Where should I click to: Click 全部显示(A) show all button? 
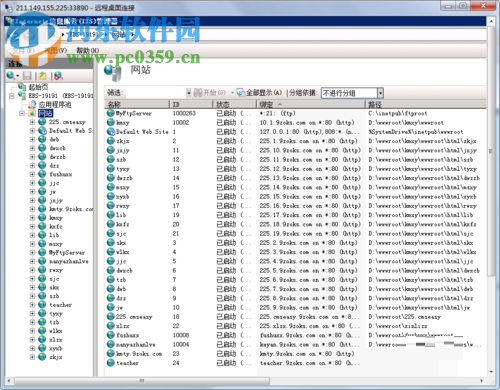pyautogui.click(x=260, y=93)
